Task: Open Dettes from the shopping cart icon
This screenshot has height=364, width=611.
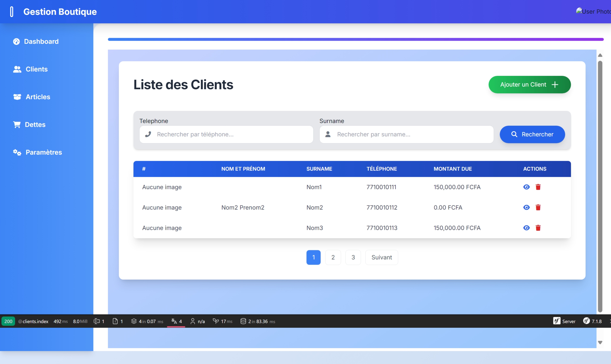Action: pos(17,125)
